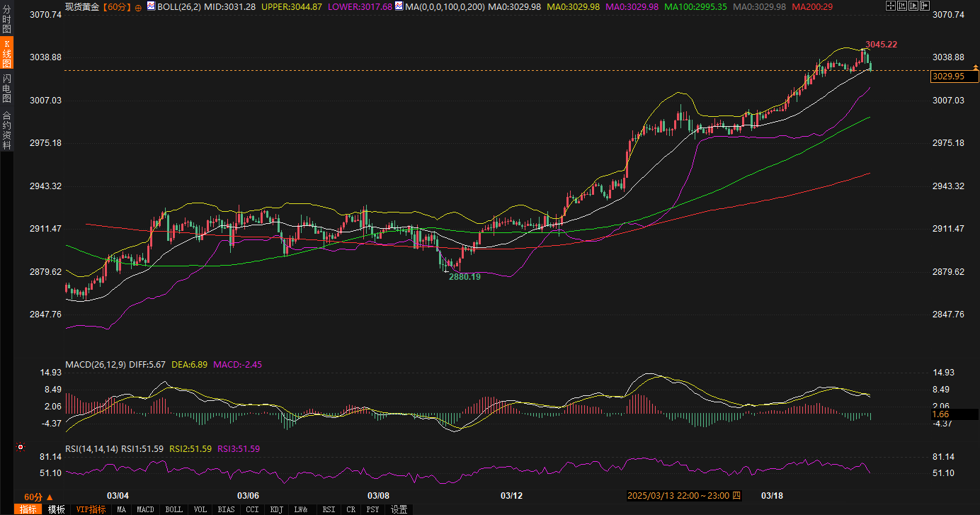The height and width of the screenshot is (515, 980).
Task: Select the K线图 side tab
Action: click(6, 53)
